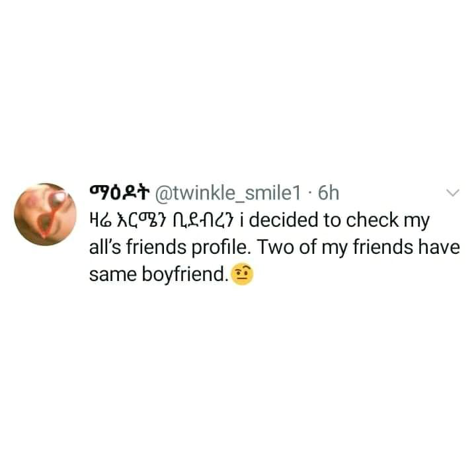Click the phrase 'i decided to check my'

pos(335,221)
